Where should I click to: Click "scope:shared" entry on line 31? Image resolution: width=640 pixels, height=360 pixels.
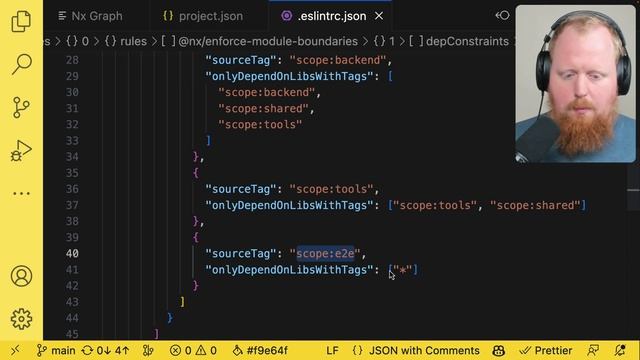pos(263,109)
